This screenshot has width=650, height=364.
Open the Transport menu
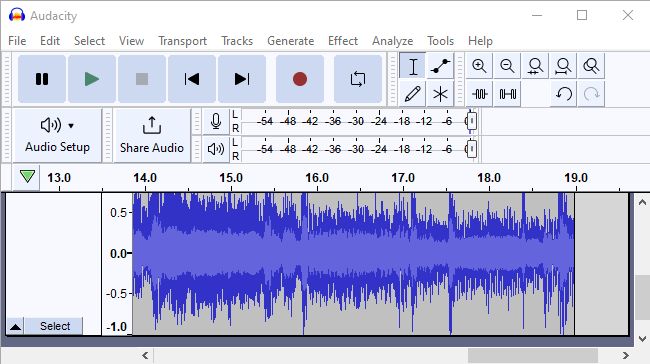pos(182,41)
